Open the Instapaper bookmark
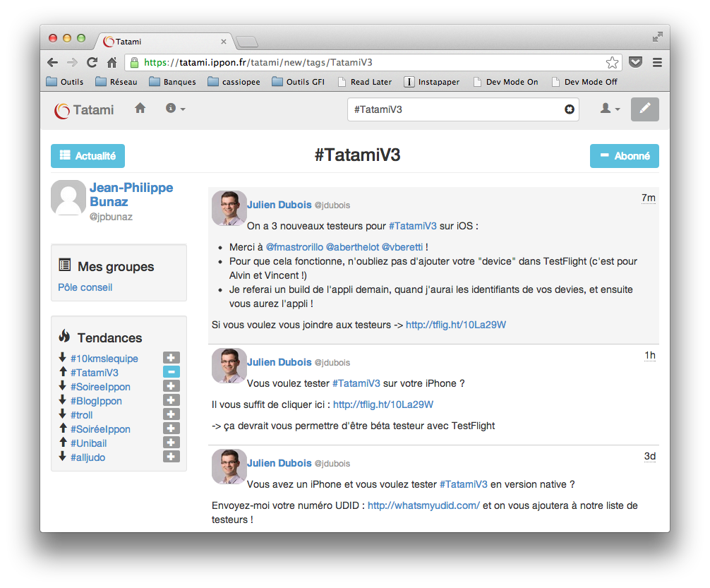 tap(431, 82)
